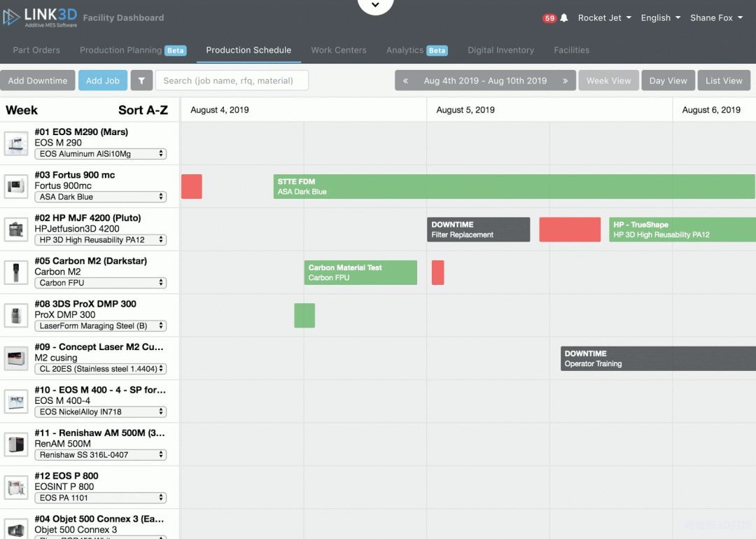Go to the Digital Inventory tab

click(x=501, y=50)
